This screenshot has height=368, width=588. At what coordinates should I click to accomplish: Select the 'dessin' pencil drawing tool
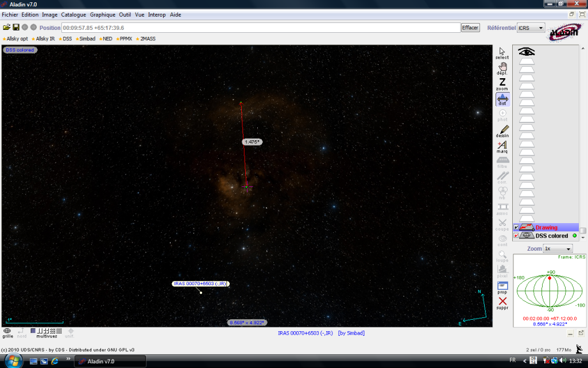click(x=502, y=131)
